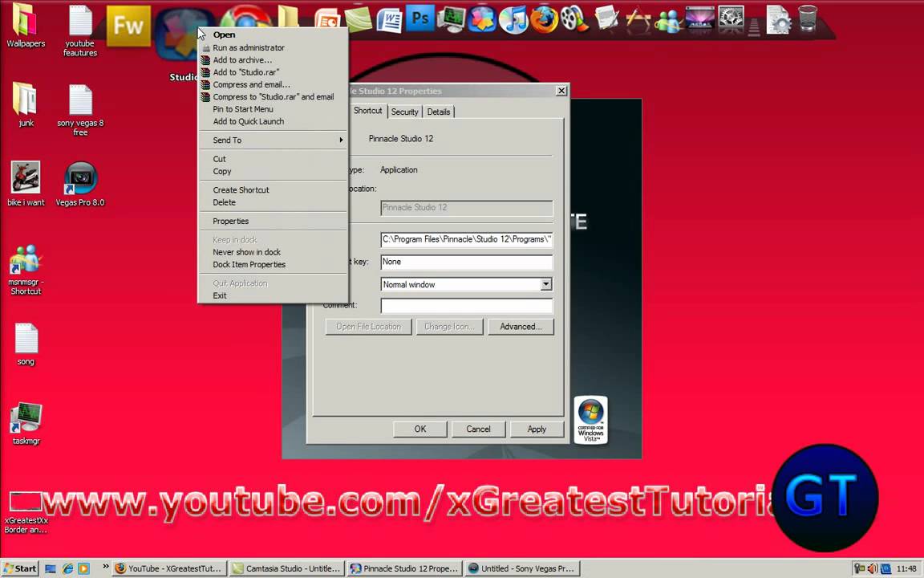The image size is (924, 578).
Task: Click the empty Comment field
Action: (467, 306)
